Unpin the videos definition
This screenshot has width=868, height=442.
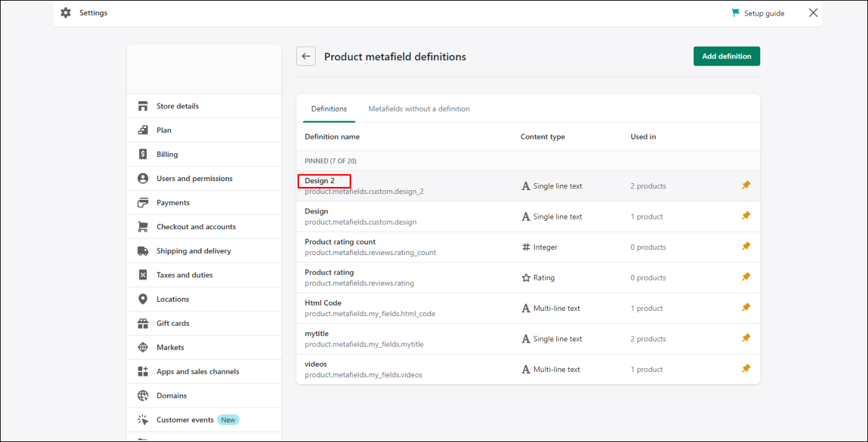(746, 369)
